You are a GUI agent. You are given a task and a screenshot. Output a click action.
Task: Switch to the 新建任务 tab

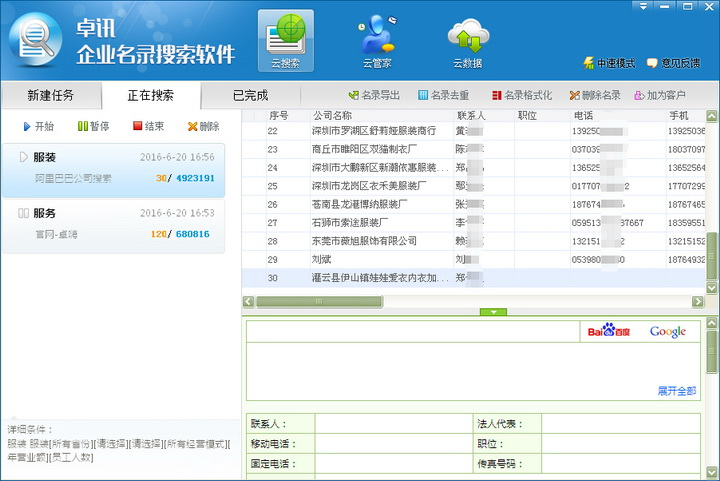pyautogui.click(x=50, y=96)
